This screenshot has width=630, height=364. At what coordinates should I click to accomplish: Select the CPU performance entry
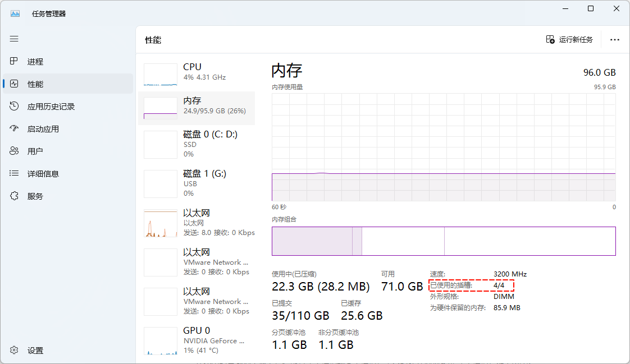[197, 72]
